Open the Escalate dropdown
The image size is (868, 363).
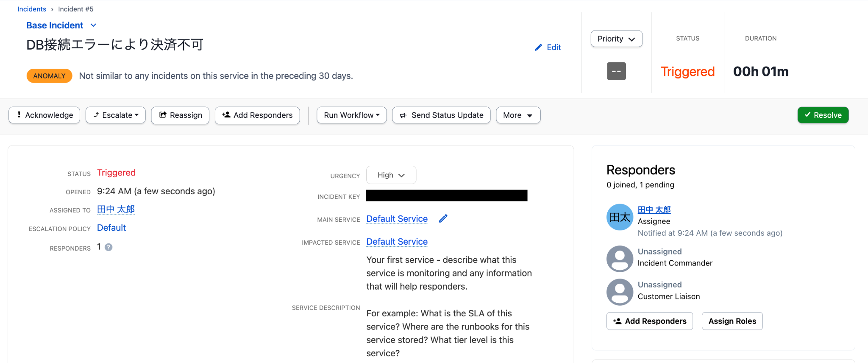(116, 115)
